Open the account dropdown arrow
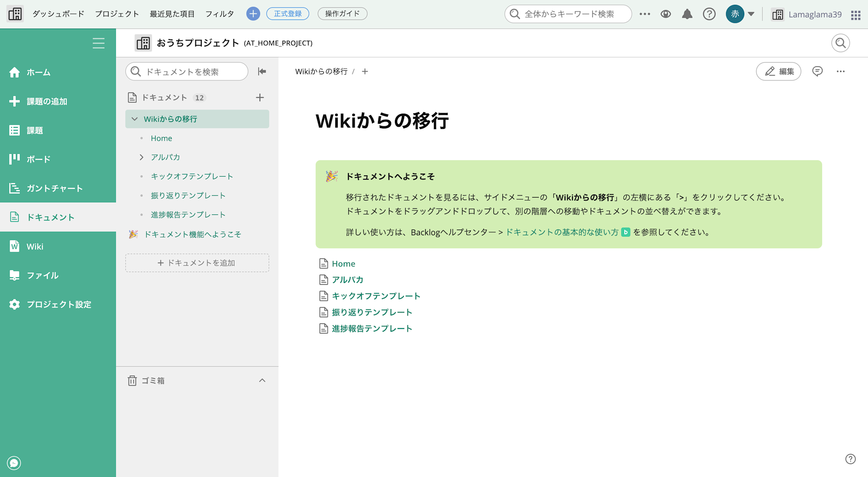The image size is (868, 477). (750, 13)
